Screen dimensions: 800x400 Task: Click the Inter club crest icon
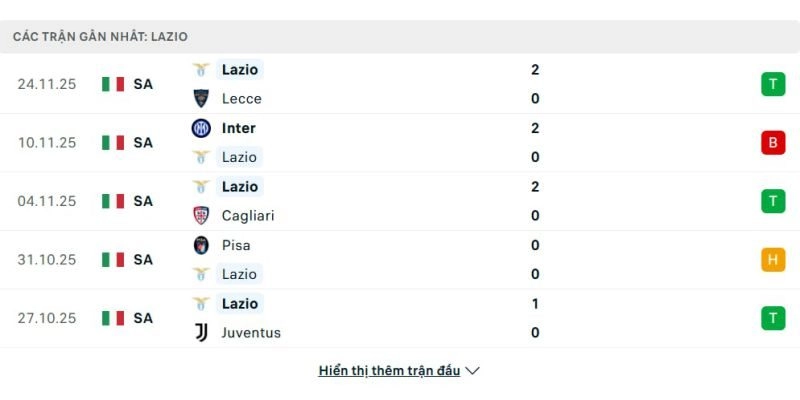[x=201, y=128]
